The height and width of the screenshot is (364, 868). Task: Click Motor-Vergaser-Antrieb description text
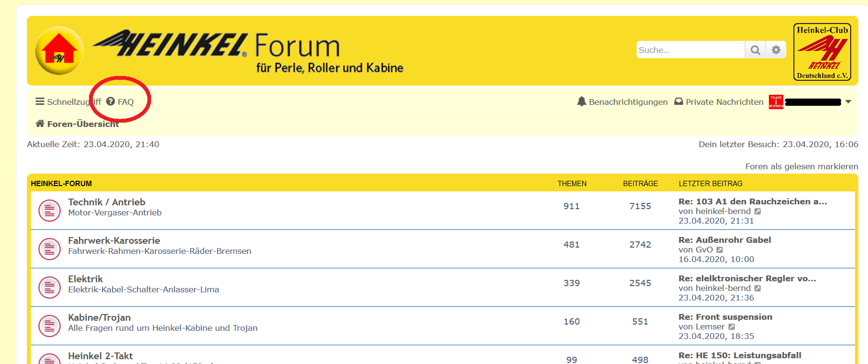click(x=115, y=213)
